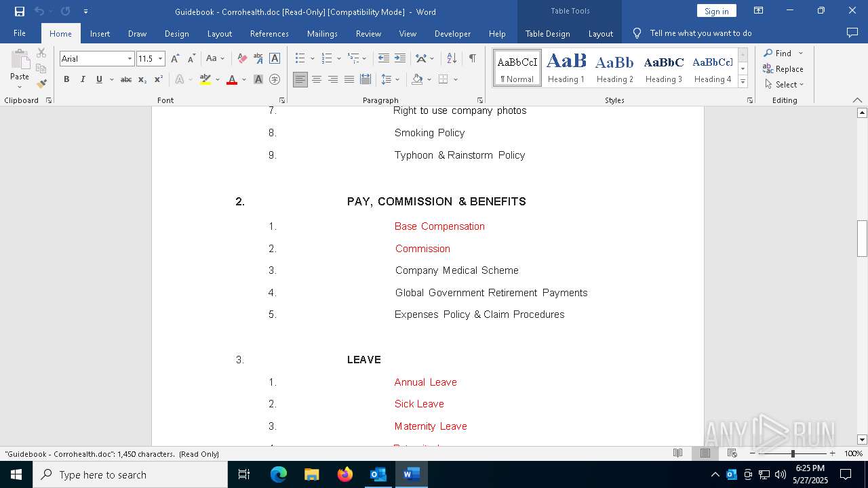The height and width of the screenshot is (488, 868).
Task: Switch to the Table Design tab
Action: pyautogui.click(x=547, y=33)
